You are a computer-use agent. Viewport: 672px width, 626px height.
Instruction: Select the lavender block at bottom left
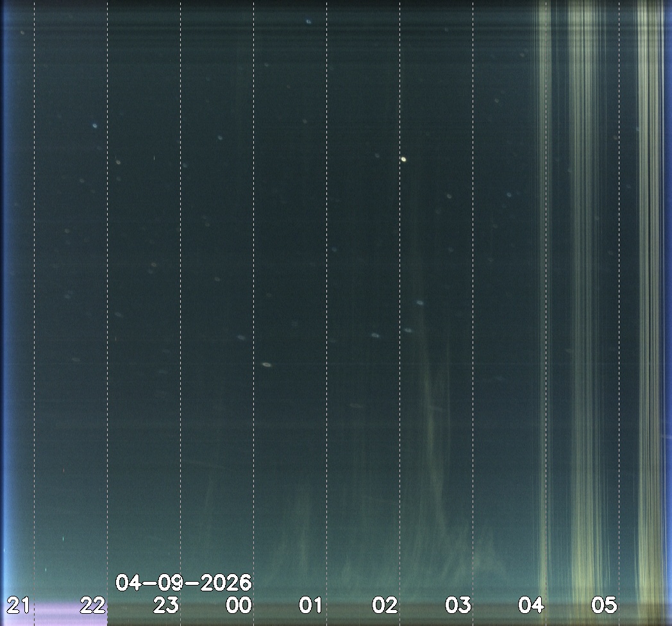coord(69,614)
